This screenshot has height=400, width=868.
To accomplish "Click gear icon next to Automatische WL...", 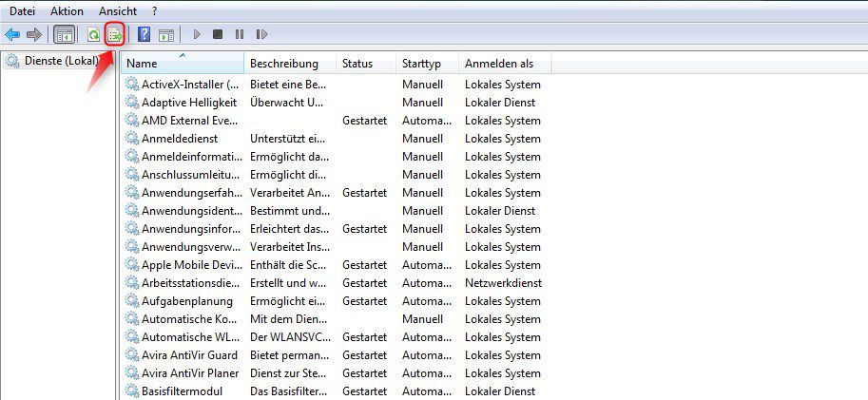I will (x=132, y=337).
